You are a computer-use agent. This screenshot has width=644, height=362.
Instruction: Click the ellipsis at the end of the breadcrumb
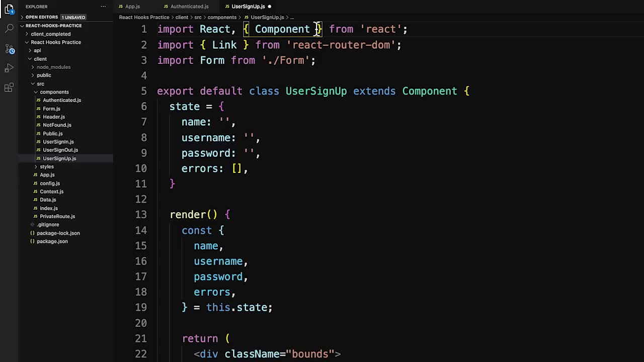click(292, 17)
